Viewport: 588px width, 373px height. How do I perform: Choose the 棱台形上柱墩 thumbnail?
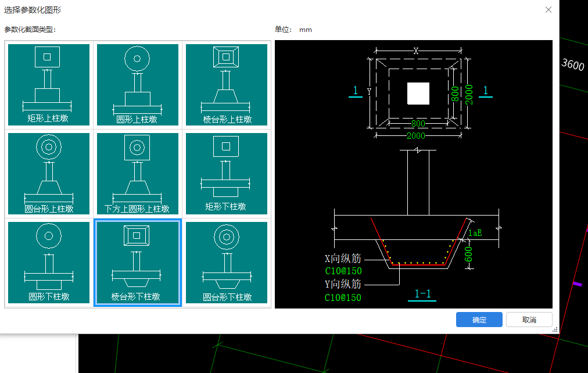coord(227,85)
